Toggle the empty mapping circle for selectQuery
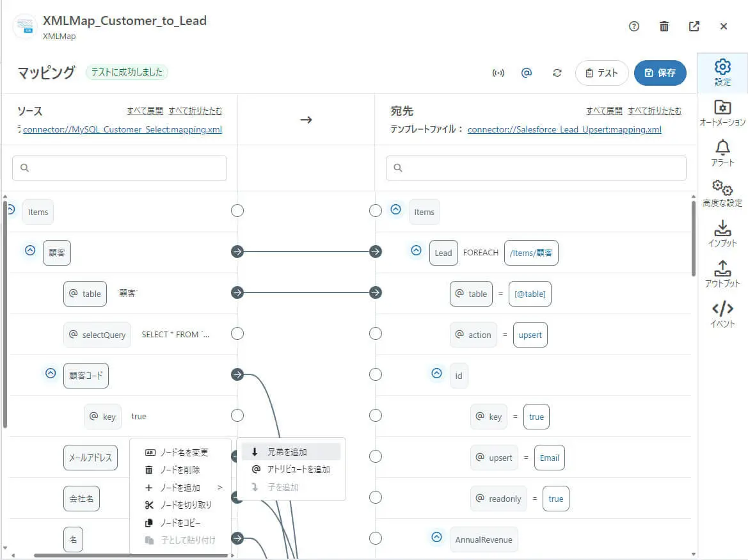This screenshot has width=748, height=560. 237,333
